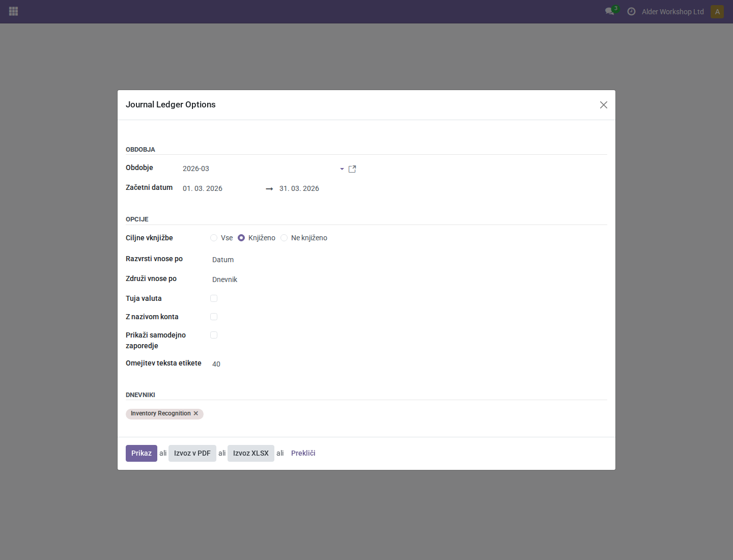Click the Izvoz XLSX button
This screenshot has height=560, width=733.
click(x=251, y=453)
